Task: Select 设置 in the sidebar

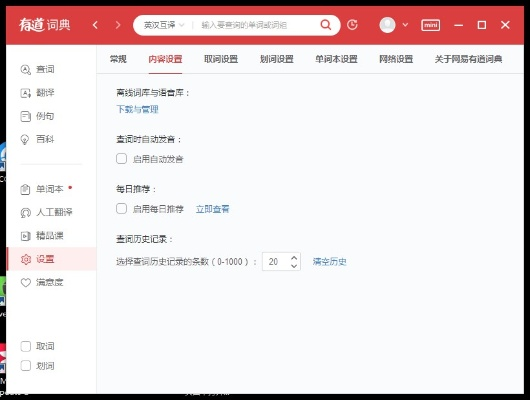Action: click(x=51, y=259)
